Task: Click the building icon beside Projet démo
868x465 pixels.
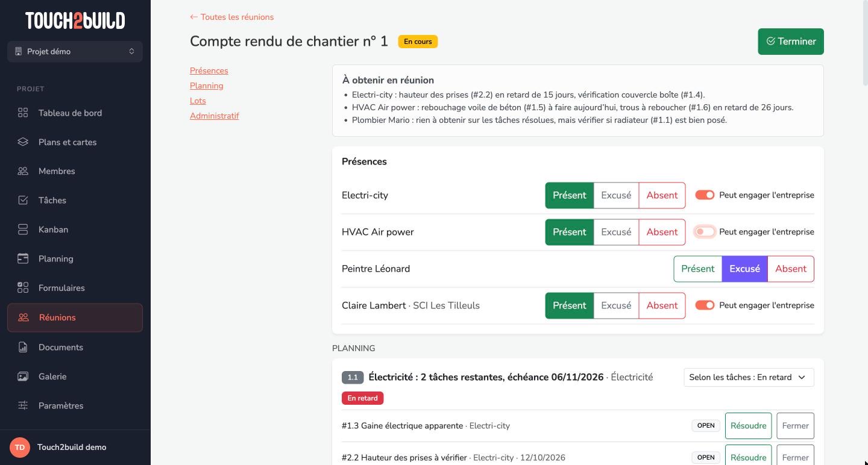Action: [18, 51]
